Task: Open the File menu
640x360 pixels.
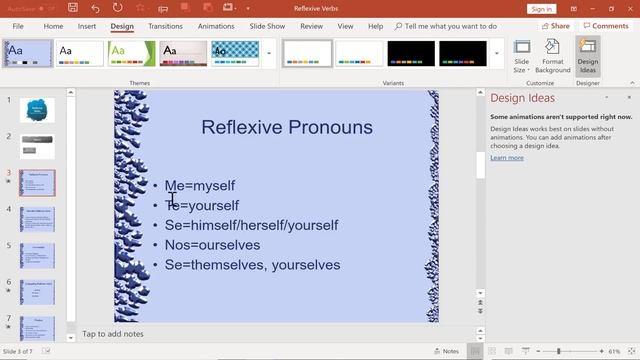Action: pyautogui.click(x=18, y=26)
